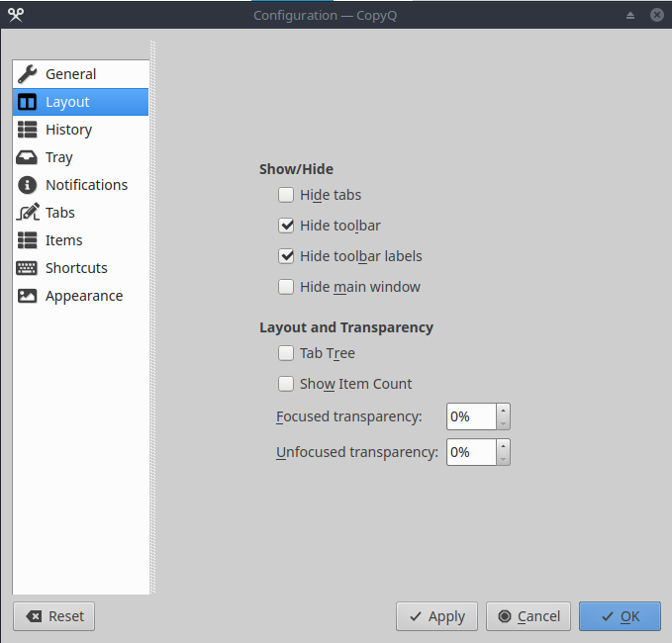Click the CopyQ scissors icon in title bar

point(16,15)
